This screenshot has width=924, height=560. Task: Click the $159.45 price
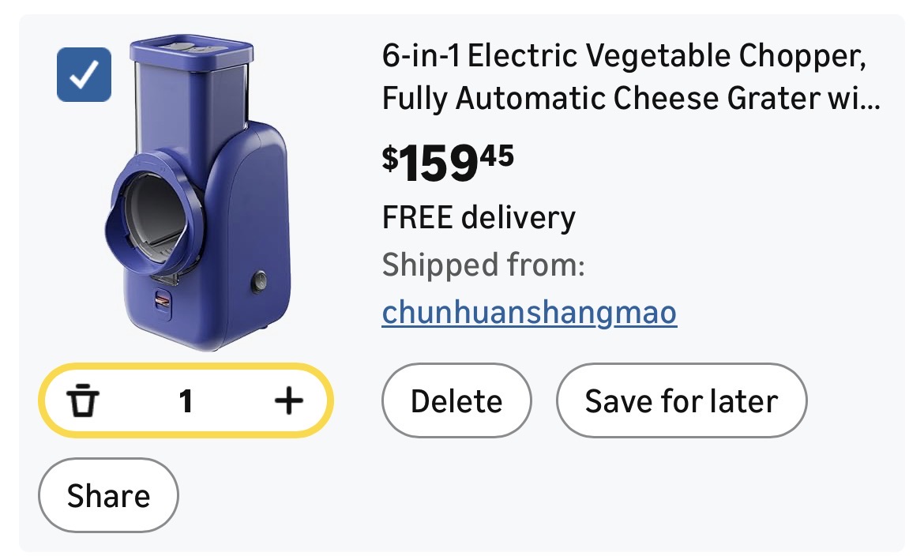448,162
